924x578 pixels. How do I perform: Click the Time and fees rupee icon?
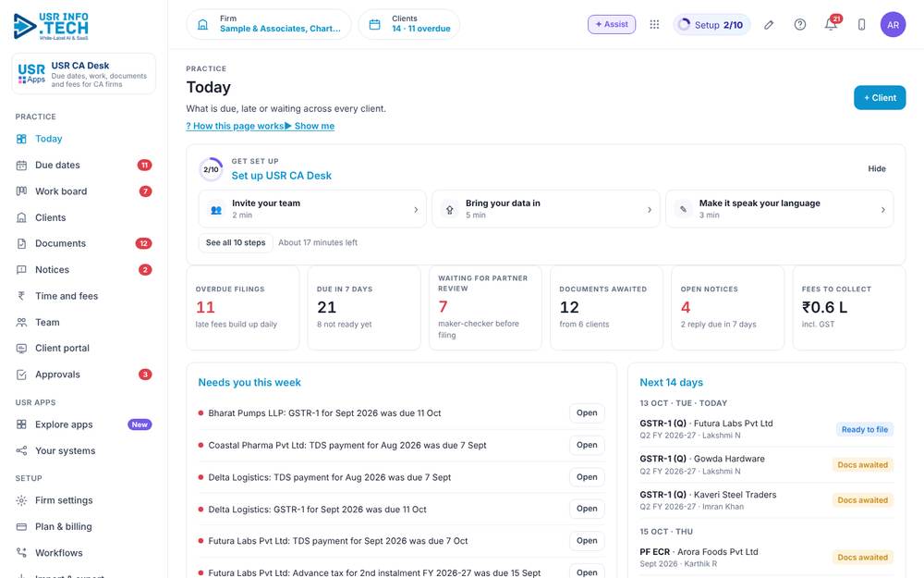point(21,296)
